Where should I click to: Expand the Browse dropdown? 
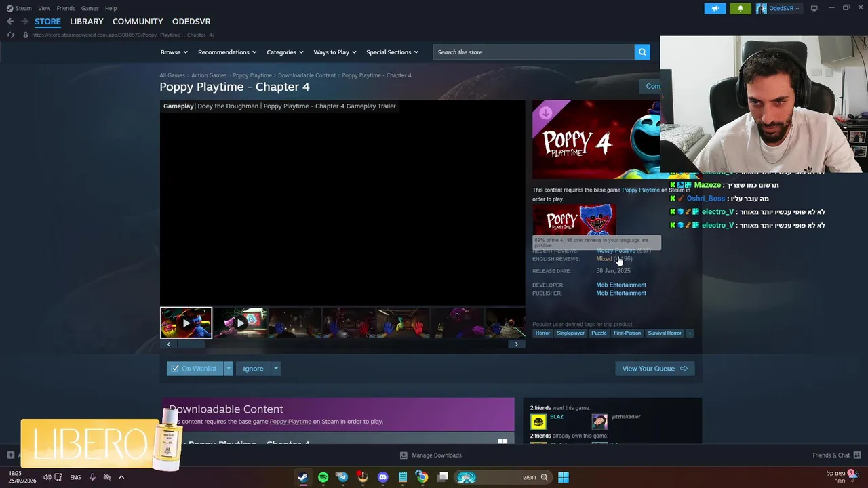pyautogui.click(x=174, y=52)
